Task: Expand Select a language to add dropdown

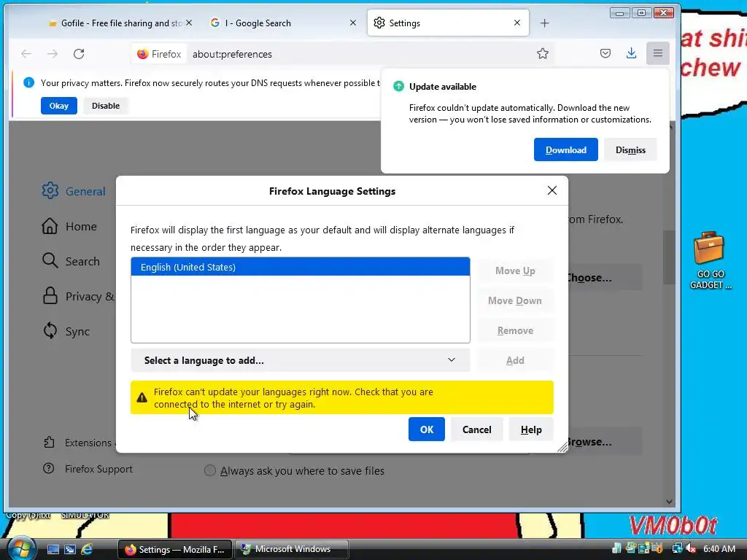Action: [x=300, y=360]
